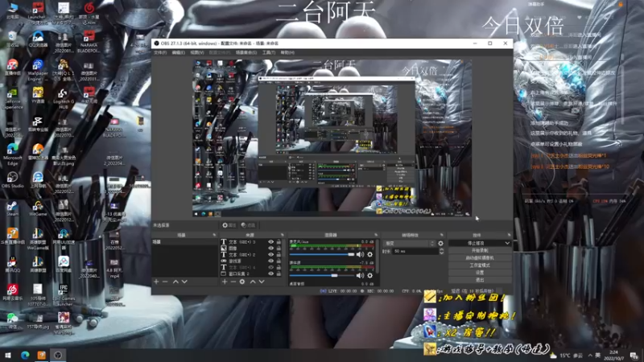Open NARAKA BLADEPOINT desktop shortcut
Image resolution: width=644 pixels, height=362 pixels.
pyautogui.click(x=89, y=43)
